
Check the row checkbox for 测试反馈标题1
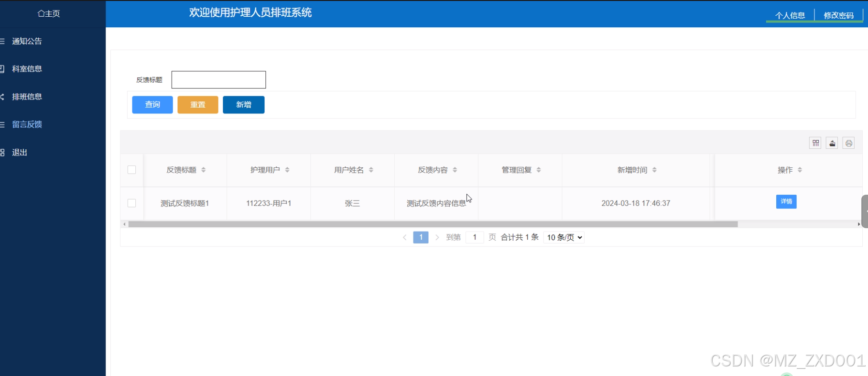click(x=132, y=203)
